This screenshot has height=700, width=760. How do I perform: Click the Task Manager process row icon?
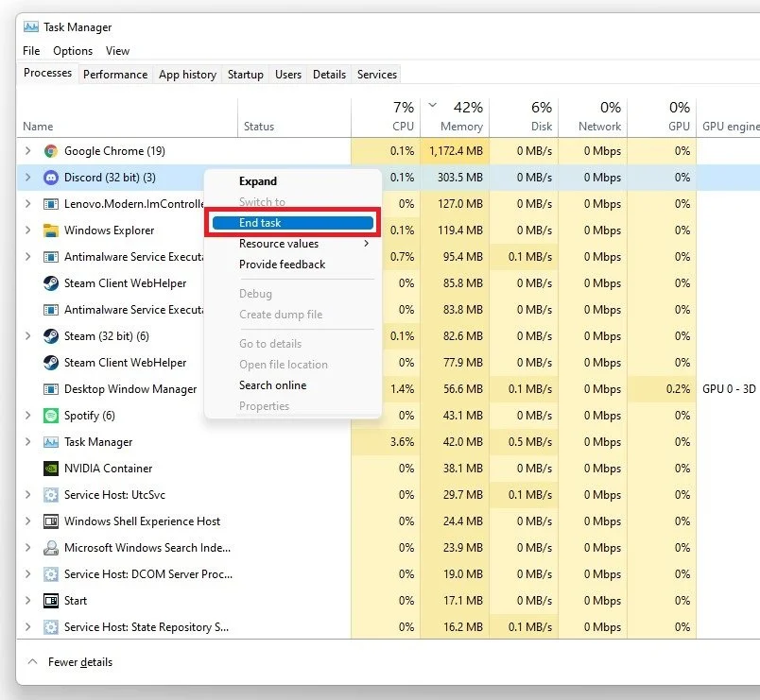point(50,442)
